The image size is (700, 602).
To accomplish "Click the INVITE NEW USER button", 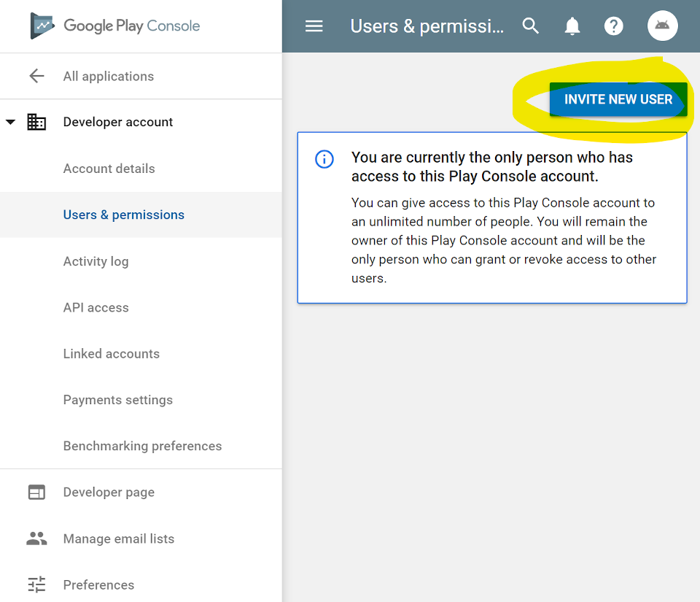I will (618, 99).
